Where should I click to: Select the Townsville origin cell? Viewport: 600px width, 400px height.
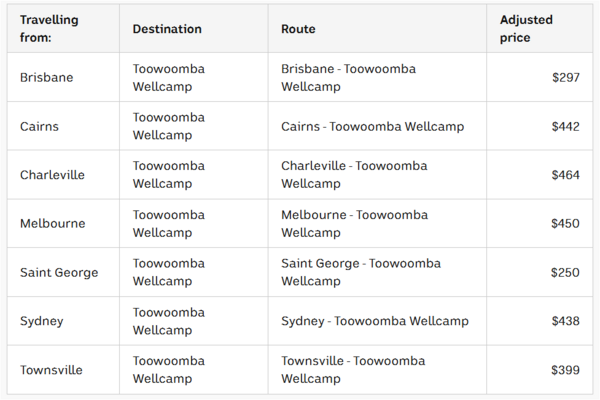(x=51, y=370)
